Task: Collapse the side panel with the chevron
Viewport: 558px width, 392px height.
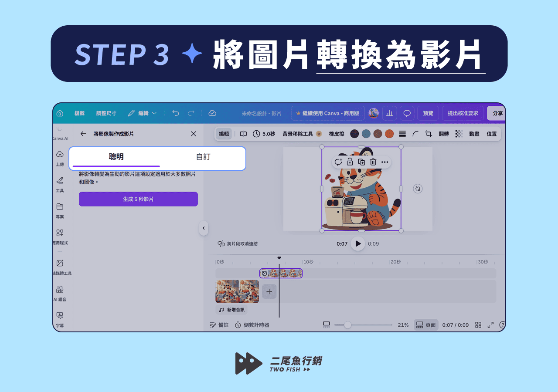Action: (204, 228)
